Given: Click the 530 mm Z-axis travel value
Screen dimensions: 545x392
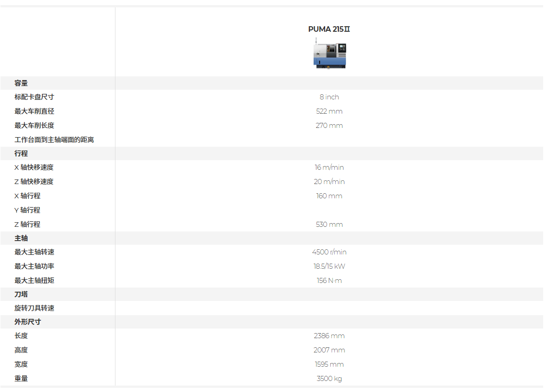Looking at the screenshot, I should pyautogui.click(x=329, y=225).
